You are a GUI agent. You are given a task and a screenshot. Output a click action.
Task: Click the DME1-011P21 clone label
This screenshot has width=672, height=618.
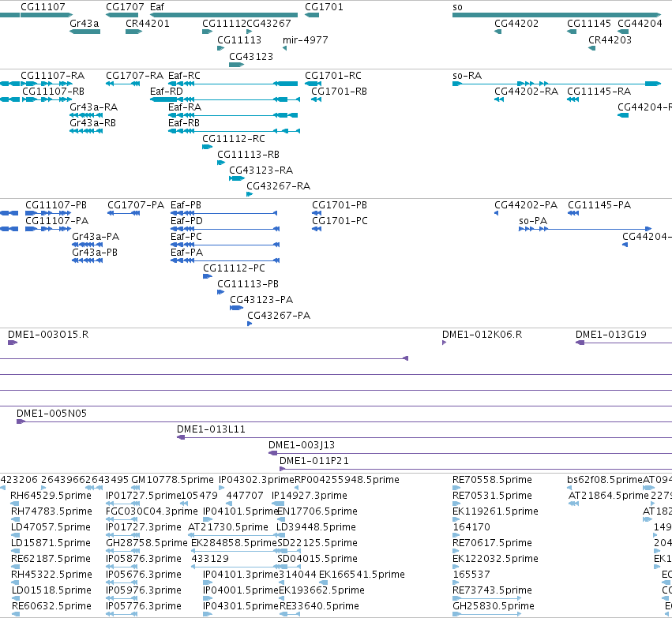314,461
